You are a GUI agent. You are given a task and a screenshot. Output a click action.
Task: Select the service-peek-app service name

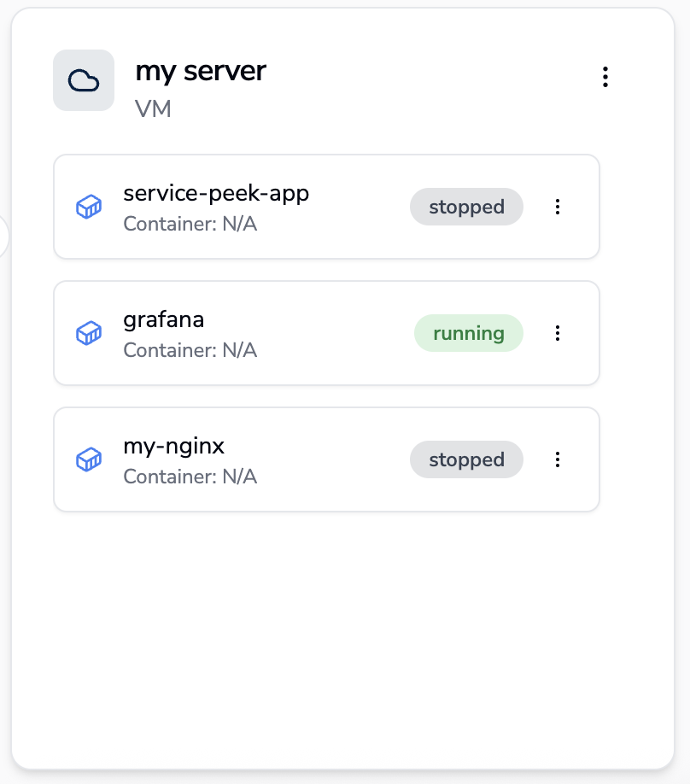coord(216,193)
